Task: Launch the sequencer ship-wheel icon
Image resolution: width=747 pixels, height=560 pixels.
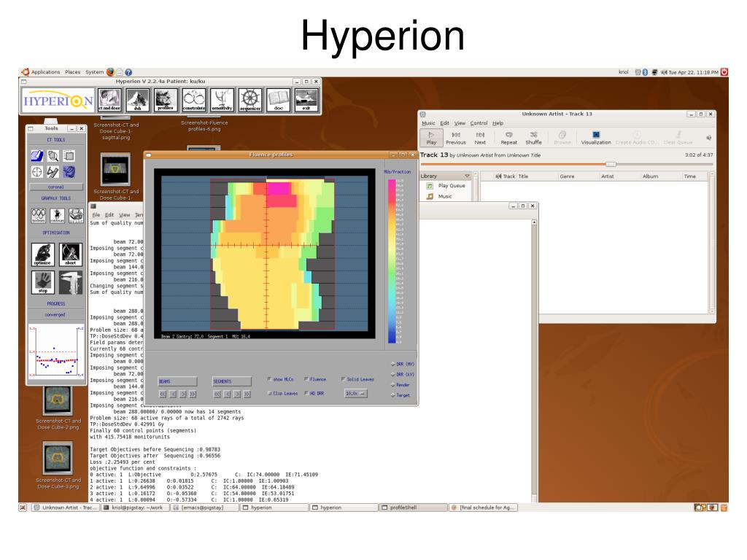Action: click(250, 99)
